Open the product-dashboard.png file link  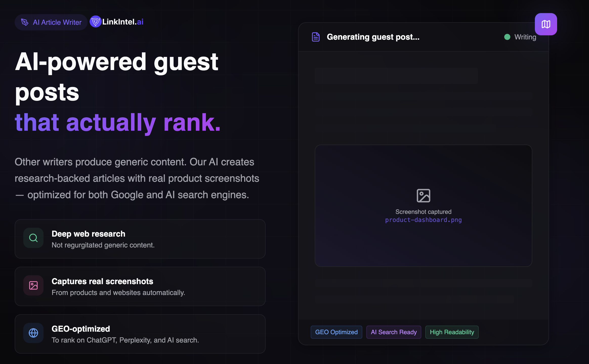pos(423,220)
